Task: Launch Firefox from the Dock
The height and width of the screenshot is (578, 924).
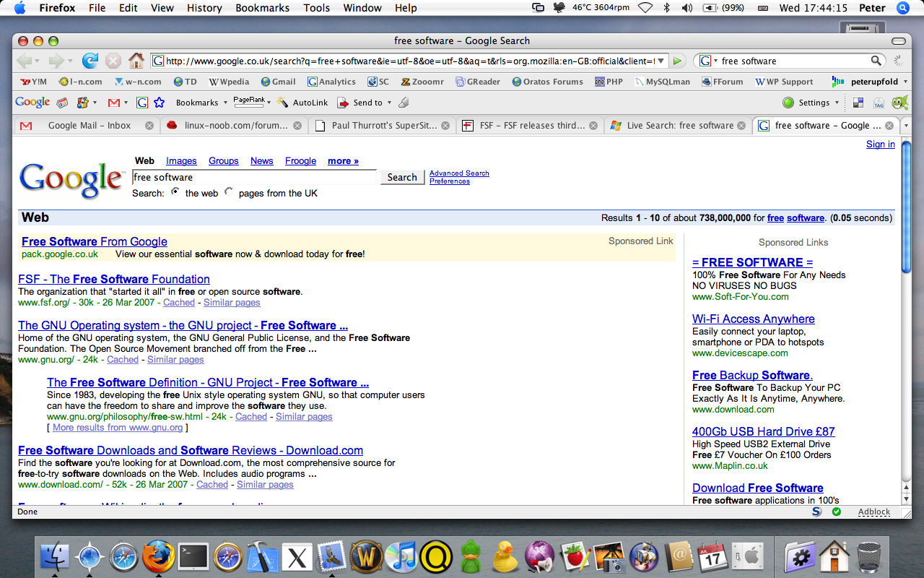Action: 158,556
